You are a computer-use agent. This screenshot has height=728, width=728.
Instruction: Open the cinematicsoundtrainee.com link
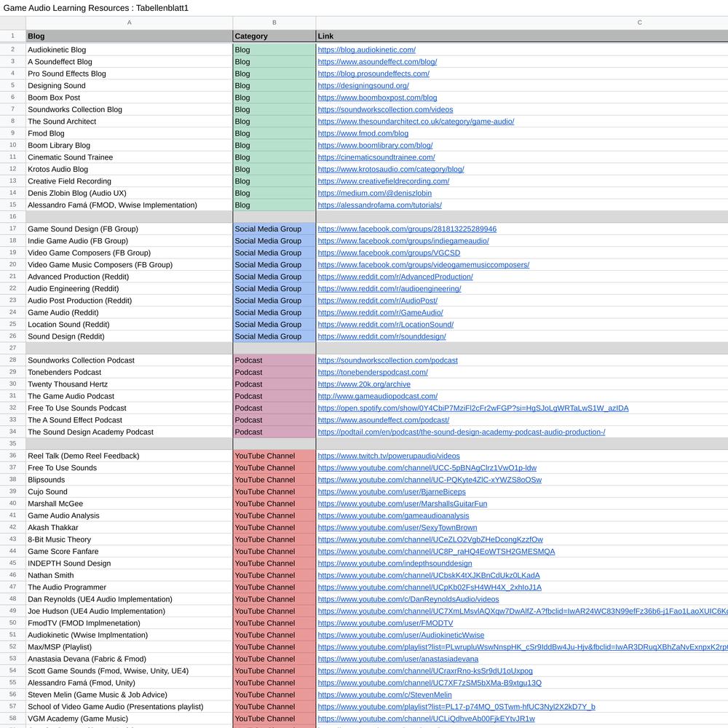[376, 157]
